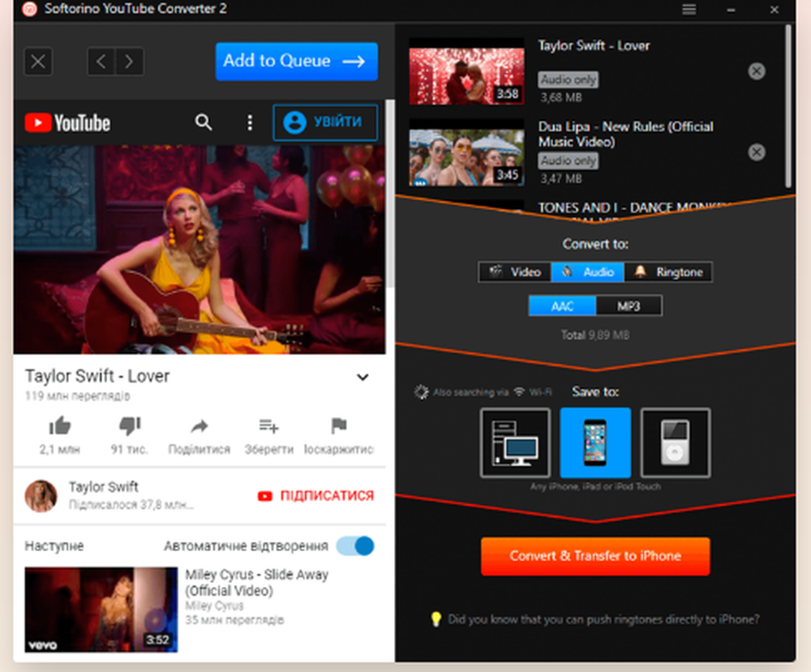
Task: Sign in with УВІЙТИ button
Action: [325, 122]
